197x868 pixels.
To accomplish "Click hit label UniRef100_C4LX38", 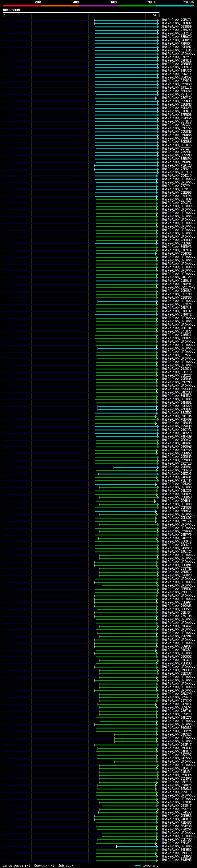I will click(x=176, y=491).
